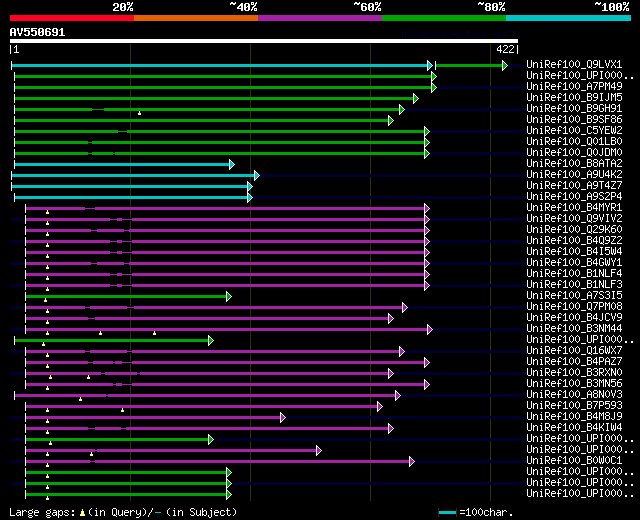Select the UniRef100_B3NM44 label
640x520 pixels.
(x=574, y=329)
